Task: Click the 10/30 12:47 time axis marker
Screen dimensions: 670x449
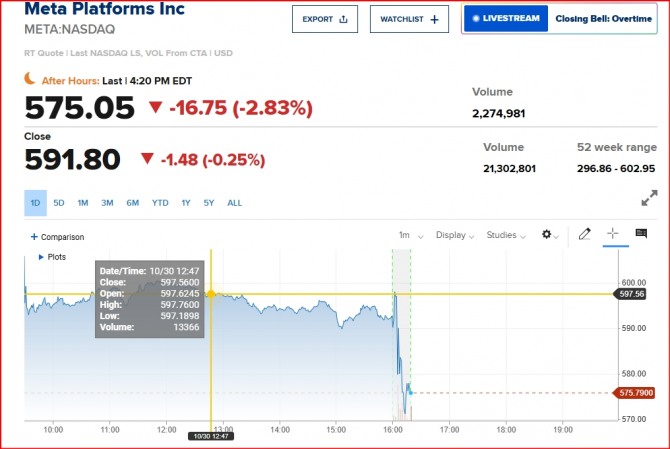Action: 210,436
